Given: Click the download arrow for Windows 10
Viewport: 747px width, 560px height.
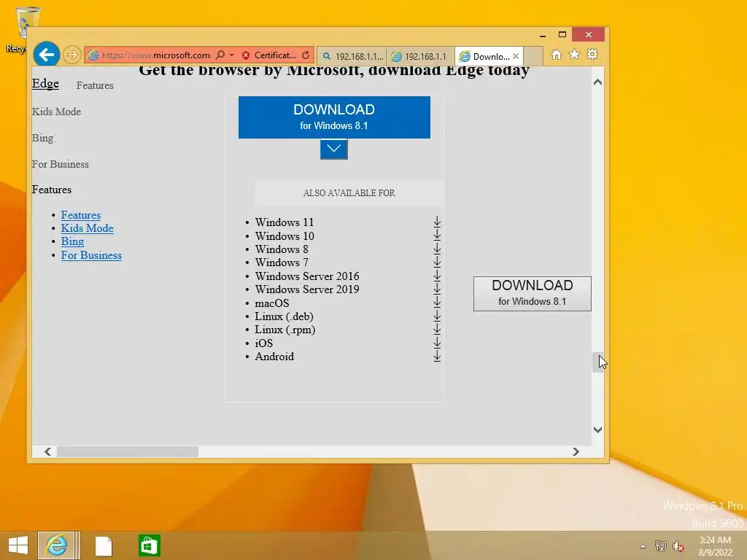Looking at the screenshot, I should click(x=437, y=236).
